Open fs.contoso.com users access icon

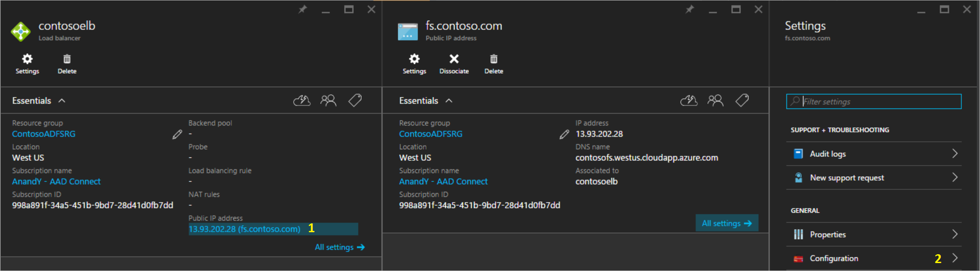click(715, 101)
